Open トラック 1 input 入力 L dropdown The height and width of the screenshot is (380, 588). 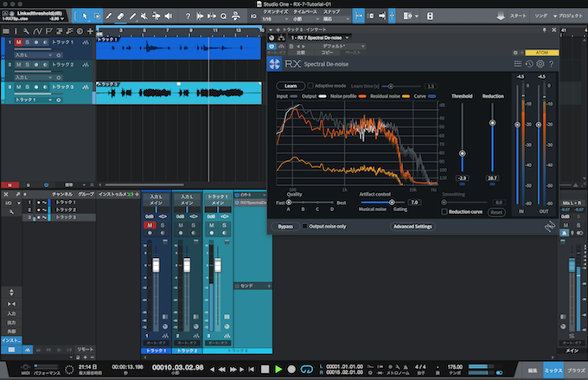pyautogui.click(x=34, y=55)
